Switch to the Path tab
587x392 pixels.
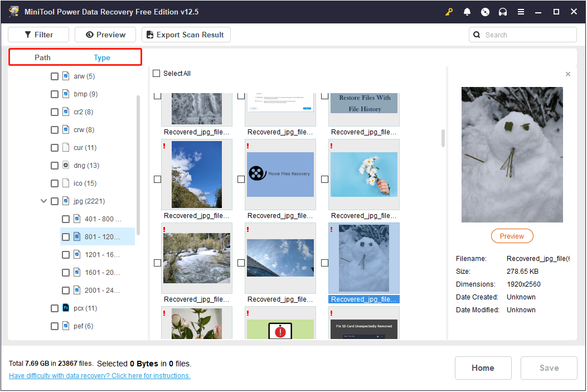click(x=42, y=57)
